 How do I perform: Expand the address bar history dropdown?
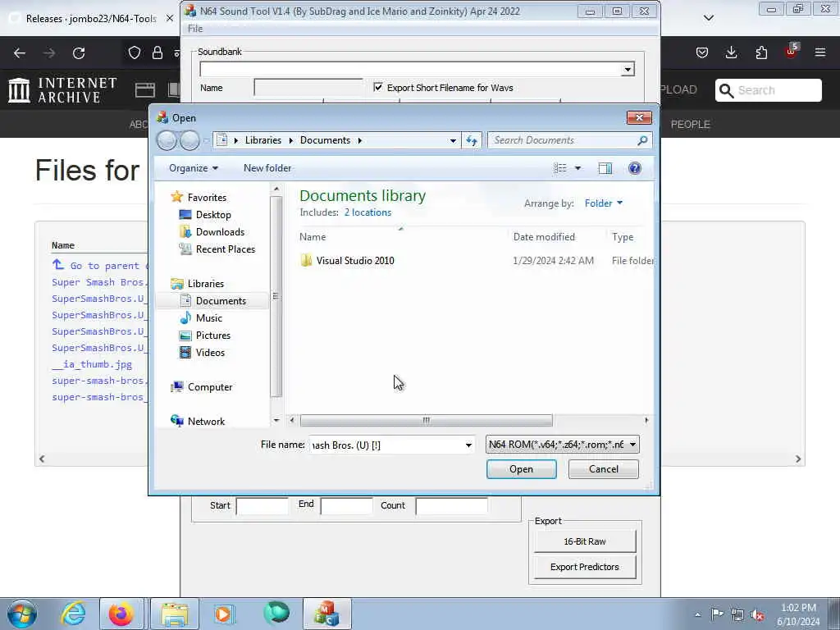click(453, 140)
